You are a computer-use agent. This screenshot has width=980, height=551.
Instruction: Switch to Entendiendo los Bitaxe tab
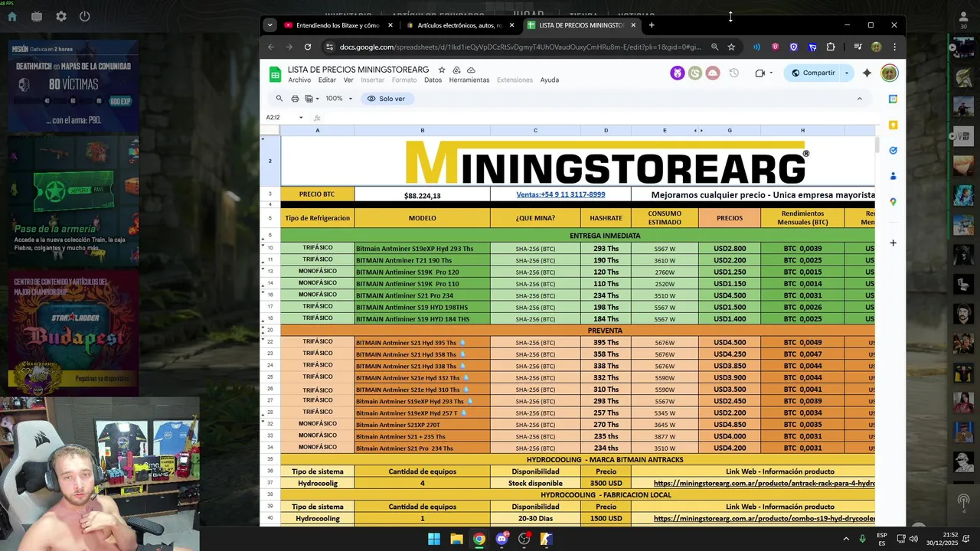[338, 25]
